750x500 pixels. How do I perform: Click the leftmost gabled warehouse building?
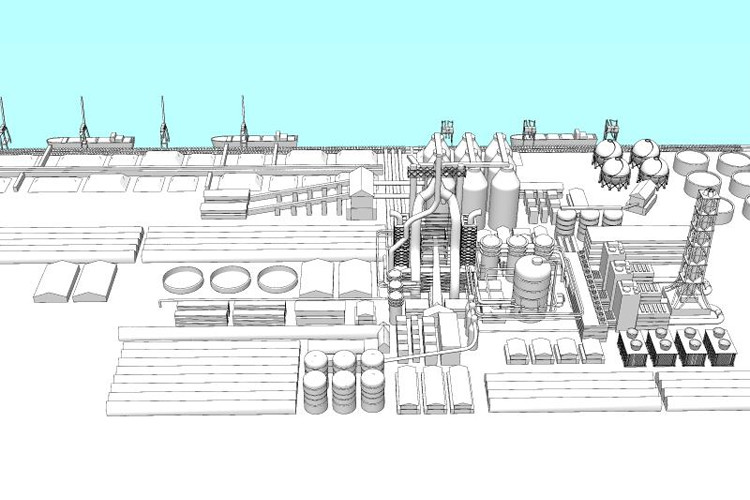(x=55, y=282)
